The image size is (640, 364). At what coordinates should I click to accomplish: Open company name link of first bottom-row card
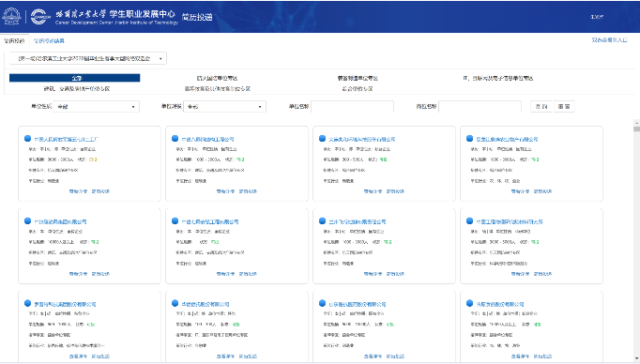click(65, 304)
